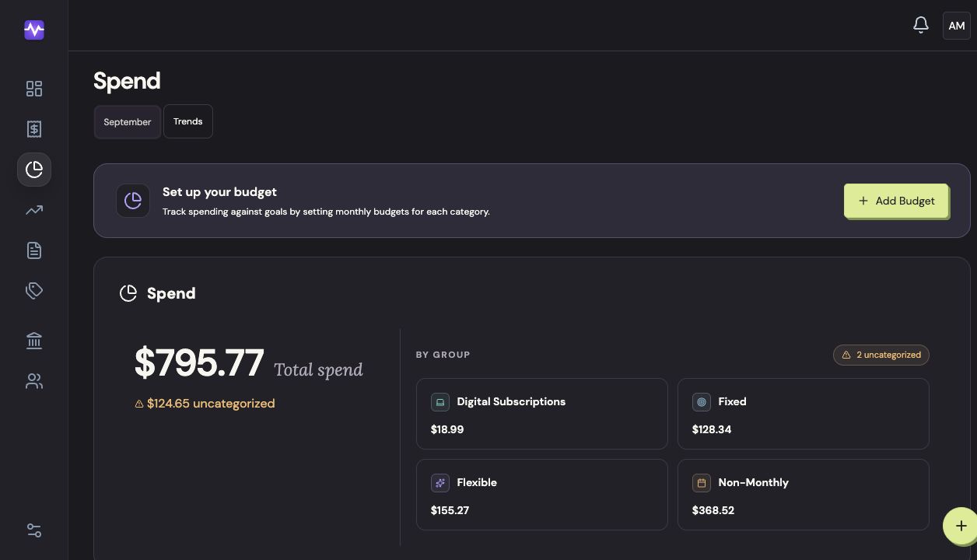The image size is (977, 560).
Task: Click the notifications bell icon
Action: (x=921, y=26)
